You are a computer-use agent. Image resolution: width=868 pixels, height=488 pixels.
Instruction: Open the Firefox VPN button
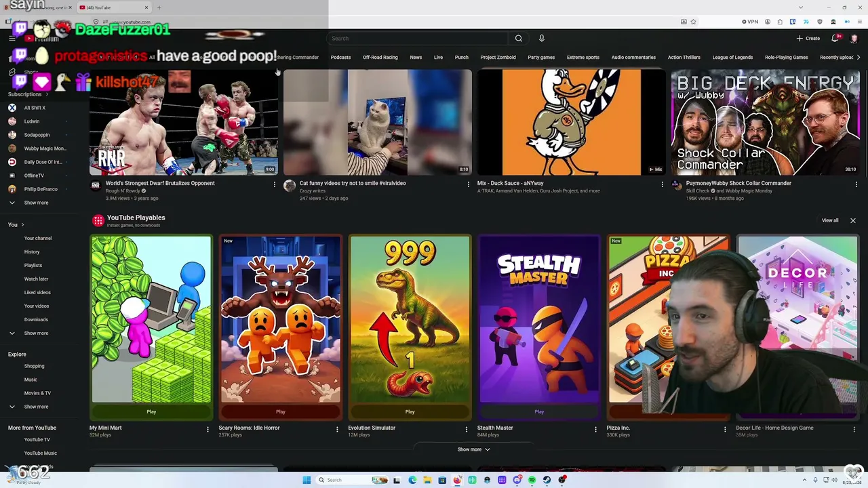pos(750,22)
